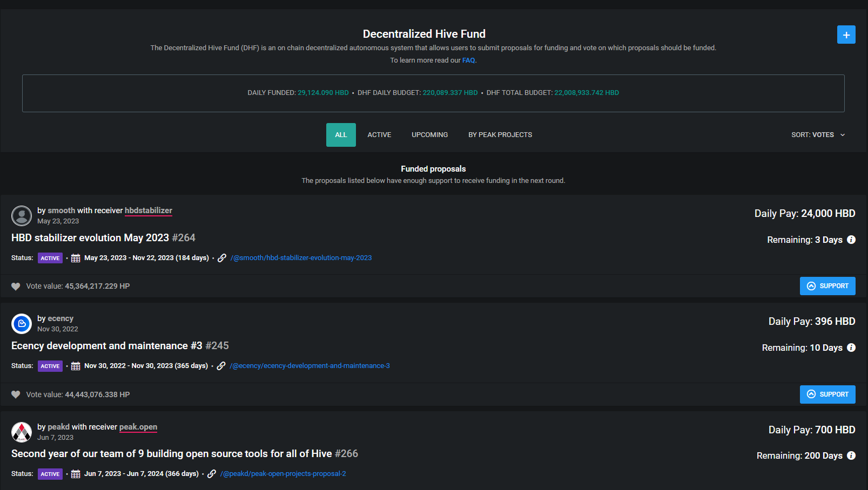Open smooth's user avatar
Screen dimensions: 868x490
tap(22, 216)
